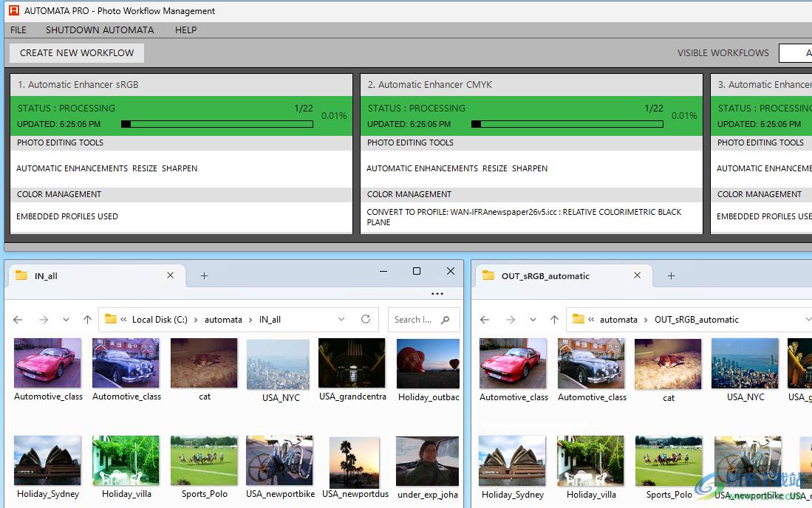Viewport: 812px width, 508px height.
Task: Expand the hidden path chevrons before Local Disk
Action: pos(124,320)
